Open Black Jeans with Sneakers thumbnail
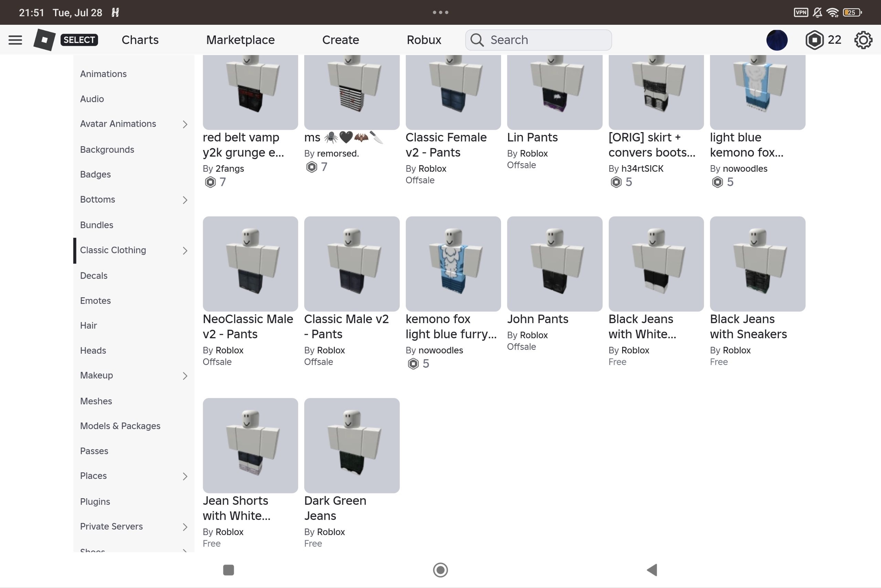The image size is (881, 588). [x=757, y=264]
